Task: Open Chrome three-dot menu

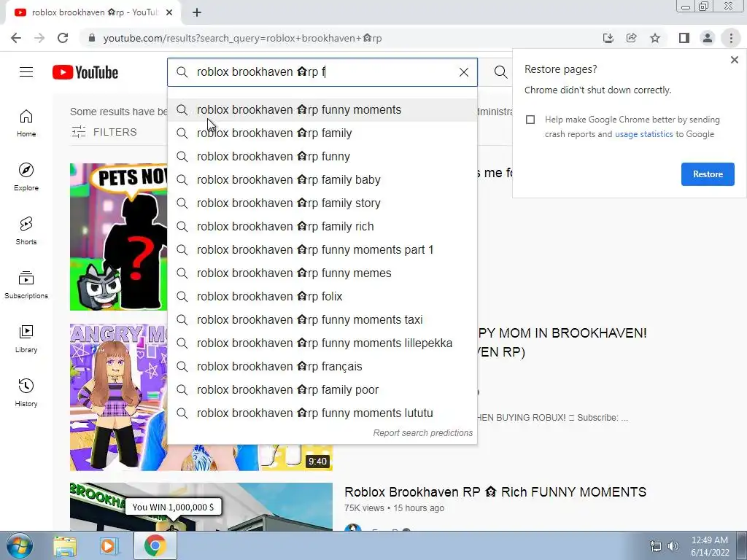Action: [731, 38]
